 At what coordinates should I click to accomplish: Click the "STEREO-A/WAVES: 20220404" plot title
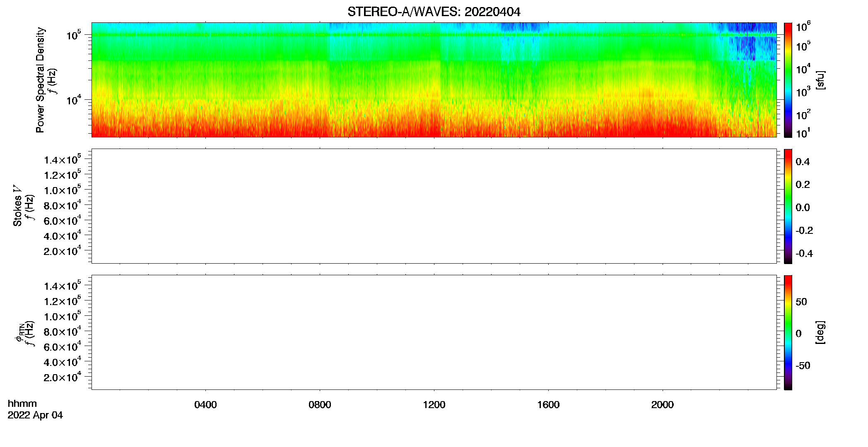434,12
